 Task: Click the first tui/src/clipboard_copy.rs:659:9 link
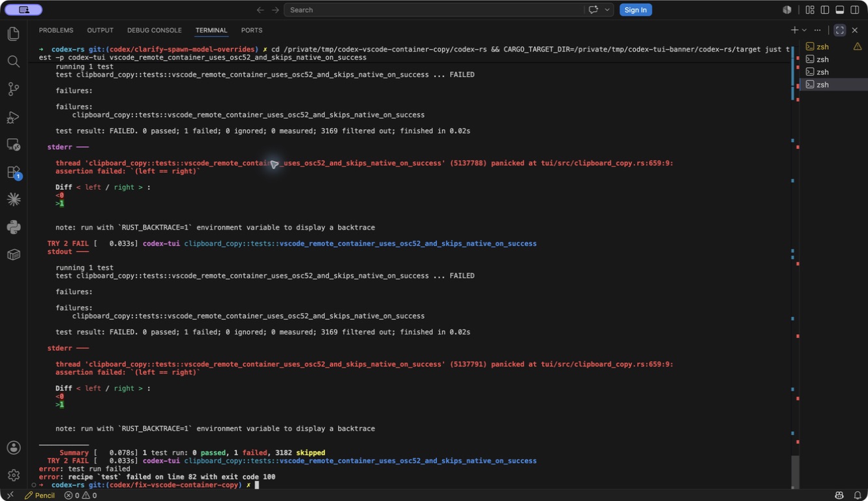point(606,163)
